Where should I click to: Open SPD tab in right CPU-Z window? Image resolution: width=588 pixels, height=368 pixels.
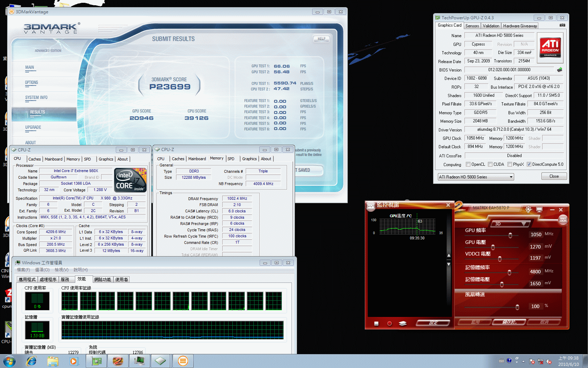pyautogui.click(x=231, y=159)
